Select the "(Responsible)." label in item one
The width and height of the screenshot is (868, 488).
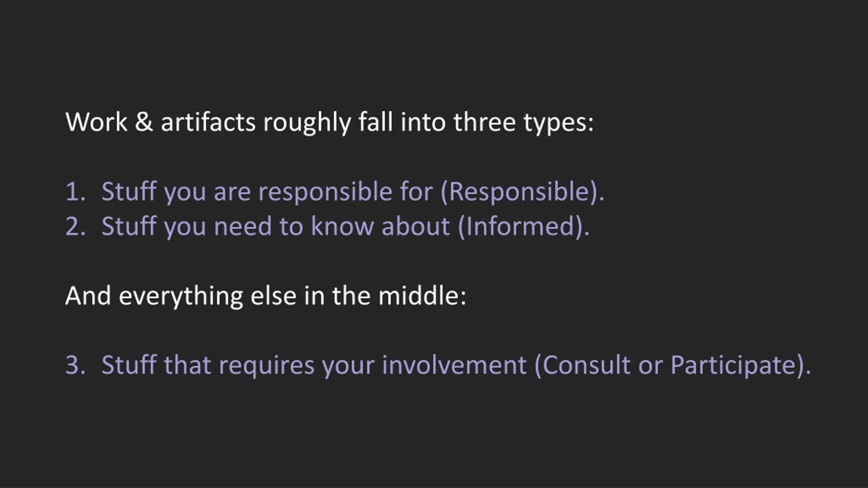522,192
